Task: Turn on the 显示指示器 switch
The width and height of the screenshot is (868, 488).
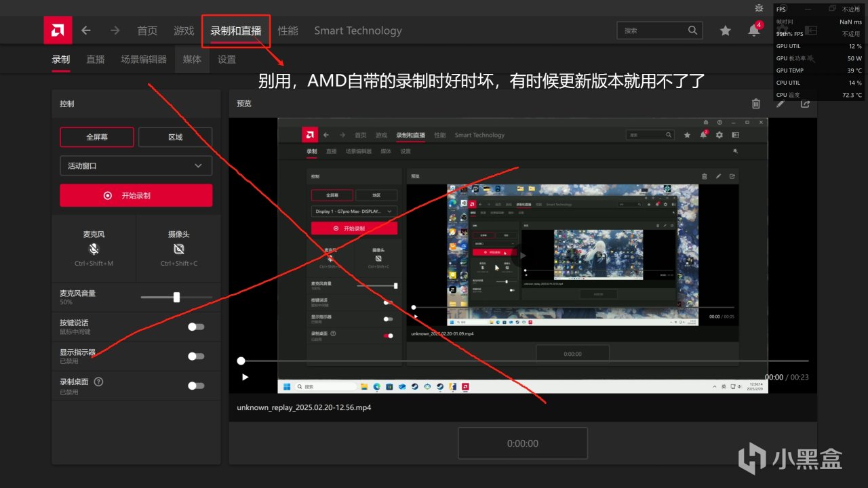Action: pos(196,356)
